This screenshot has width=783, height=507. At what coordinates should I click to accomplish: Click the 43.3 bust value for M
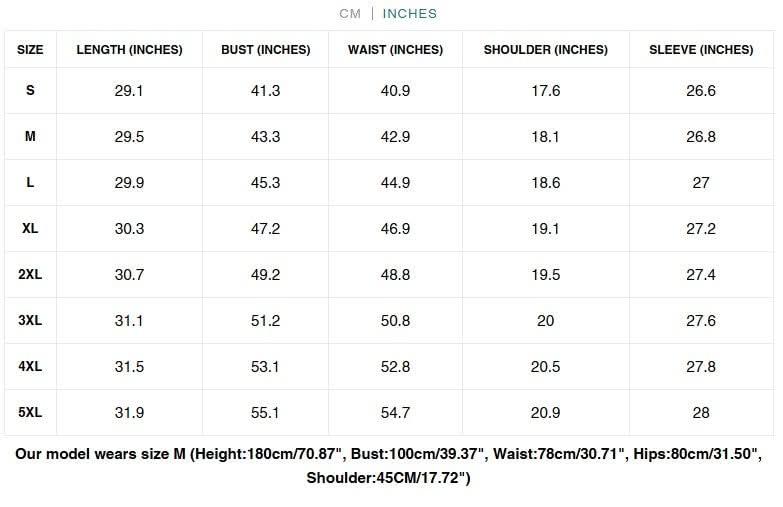[266, 136]
